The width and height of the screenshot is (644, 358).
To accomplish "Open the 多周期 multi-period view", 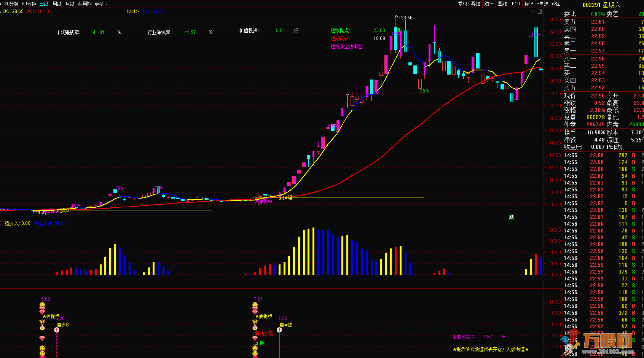I will pyautogui.click(x=84, y=4).
